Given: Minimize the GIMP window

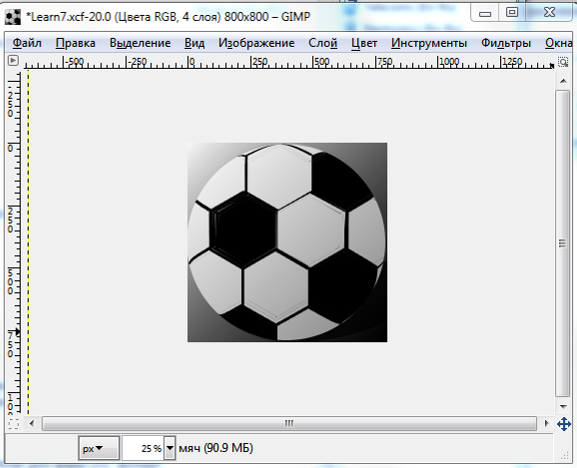Looking at the screenshot, I should tap(485, 14).
